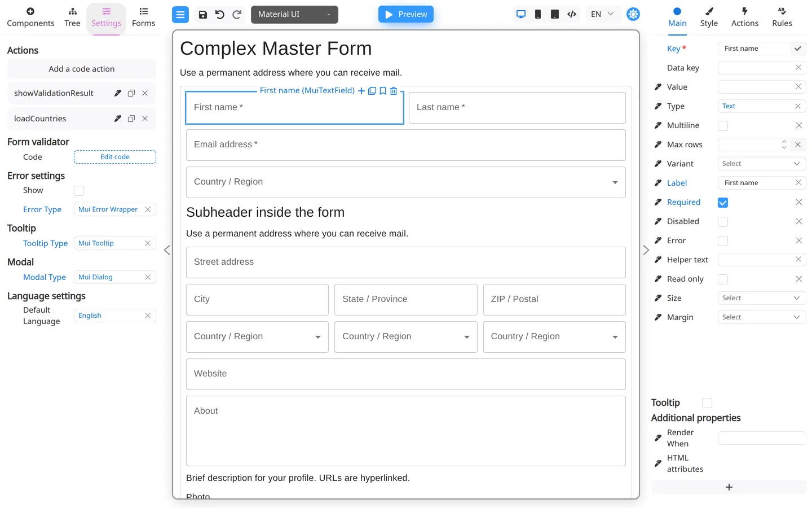Enable the Disabled checkbox
The image size is (812, 508).
pos(723,222)
